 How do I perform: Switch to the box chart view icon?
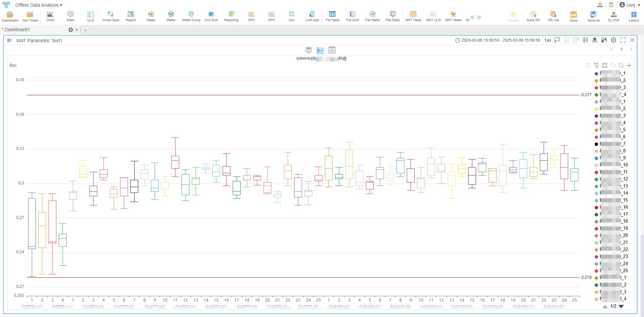(320, 50)
